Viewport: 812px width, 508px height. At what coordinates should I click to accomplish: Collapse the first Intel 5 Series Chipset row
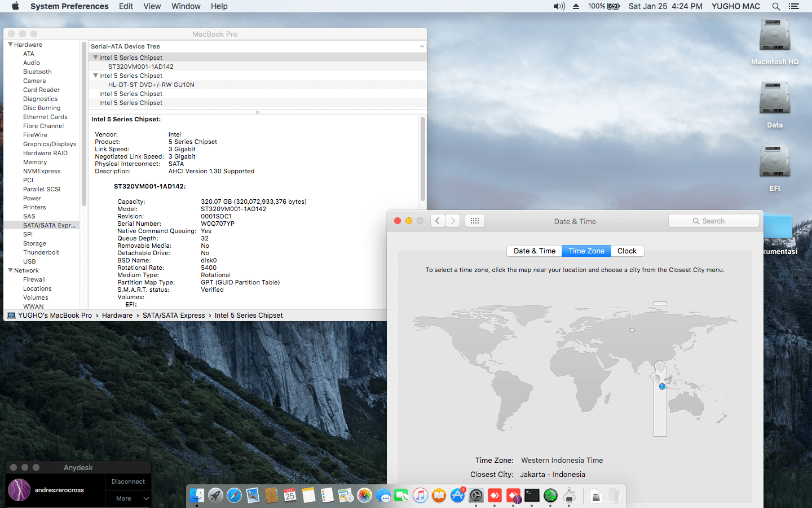(x=95, y=57)
